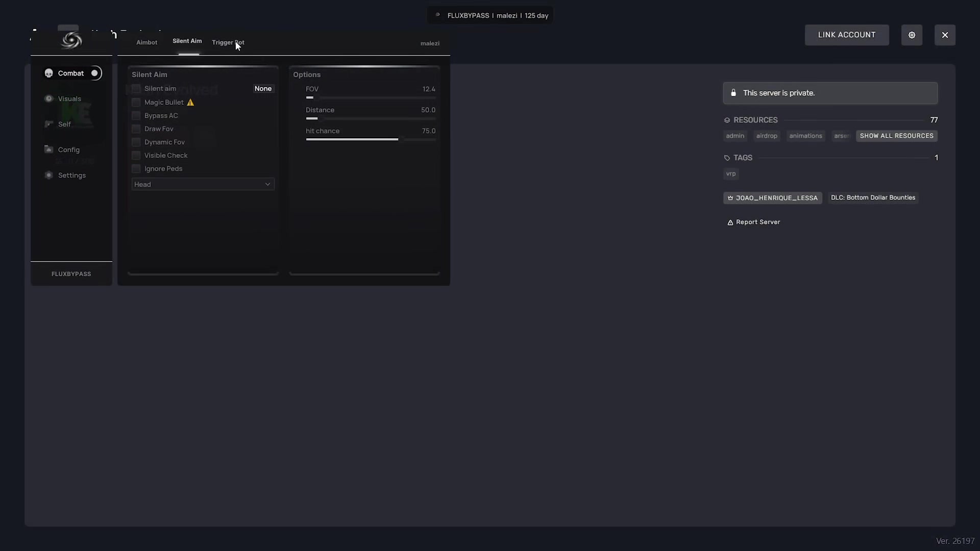
Task: Click the Settings gear icon in sidebar
Action: pos(49,176)
